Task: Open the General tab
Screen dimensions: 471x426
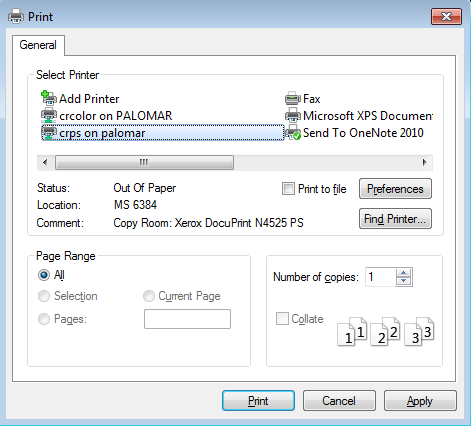Action: 38,45
